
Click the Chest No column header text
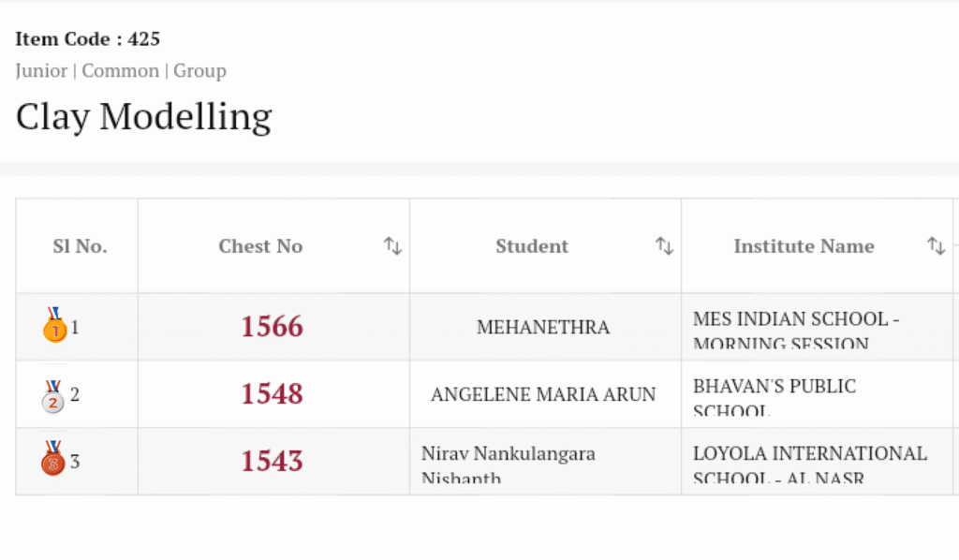260,246
